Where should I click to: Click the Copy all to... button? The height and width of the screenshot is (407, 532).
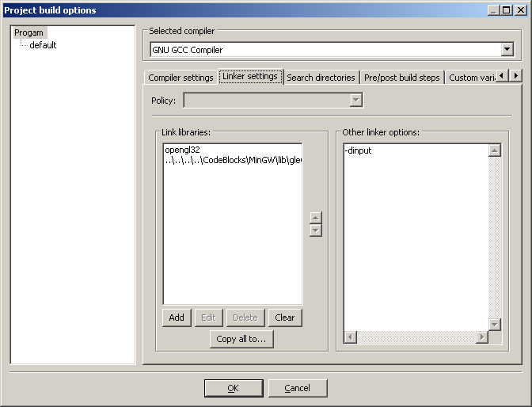coord(241,339)
